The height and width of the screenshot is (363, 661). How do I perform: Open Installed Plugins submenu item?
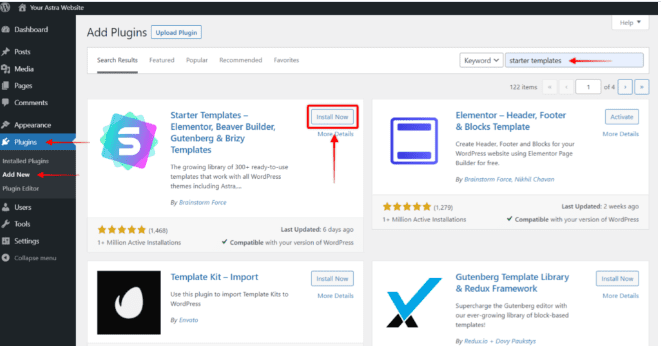point(25,161)
